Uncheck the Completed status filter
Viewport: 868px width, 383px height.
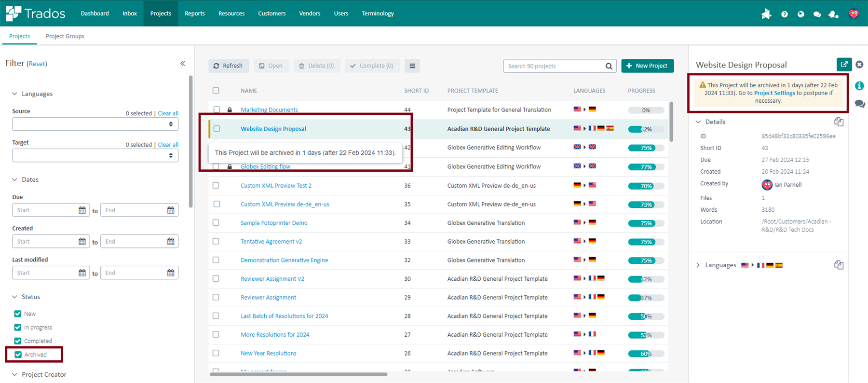tap(18, 341)
